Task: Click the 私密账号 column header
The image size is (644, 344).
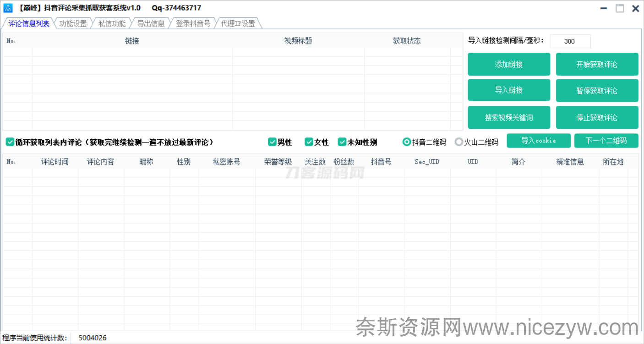Action: click(x=227, y=162)
